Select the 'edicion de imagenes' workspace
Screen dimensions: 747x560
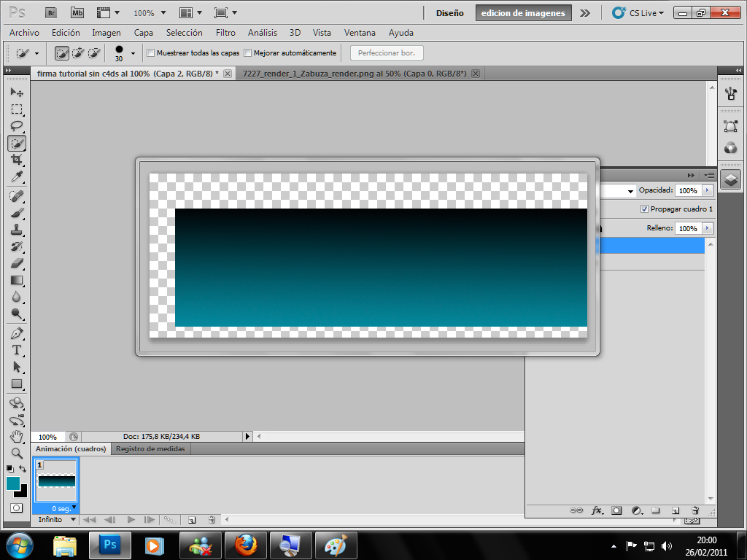click(523, 13)
